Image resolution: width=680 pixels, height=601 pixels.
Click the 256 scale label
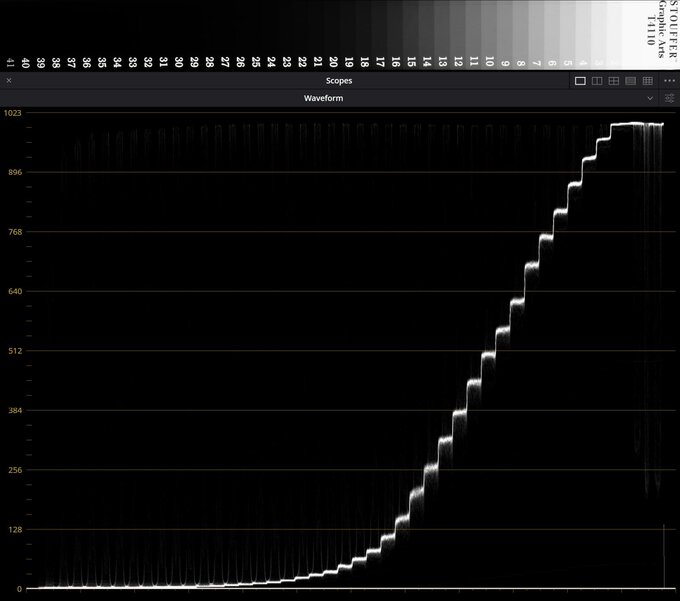[15, 470]
